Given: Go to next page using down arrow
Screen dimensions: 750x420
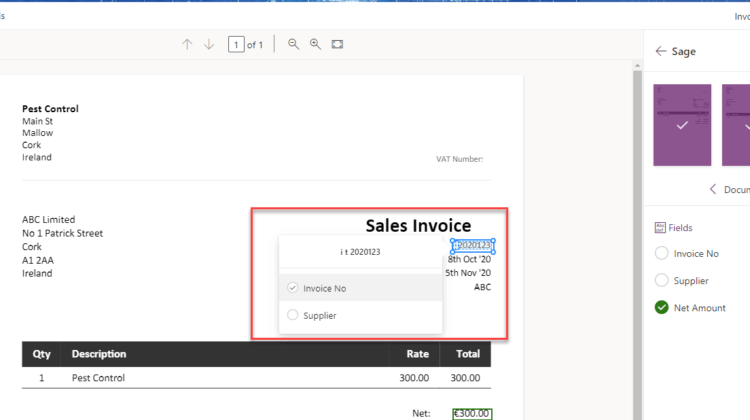Looking at the screenshot, I should [209, 45].
